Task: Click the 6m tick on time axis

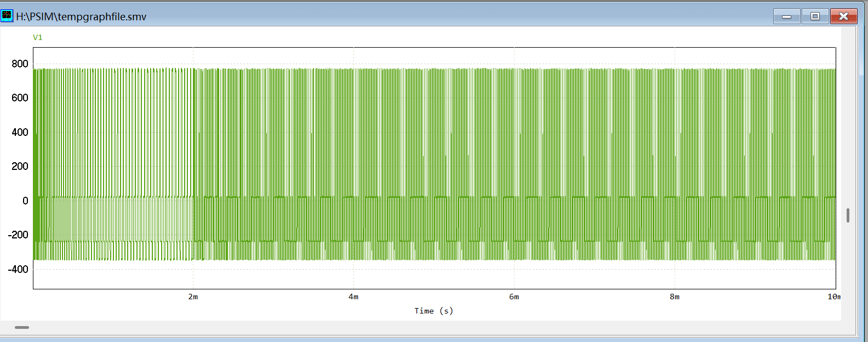Action: coord(514,297)
